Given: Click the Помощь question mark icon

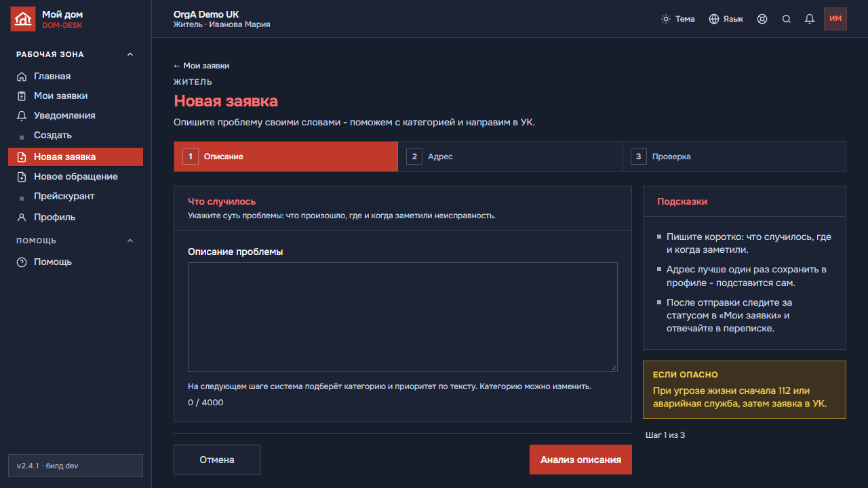Looking at the screenshot, I should point(22,262).
